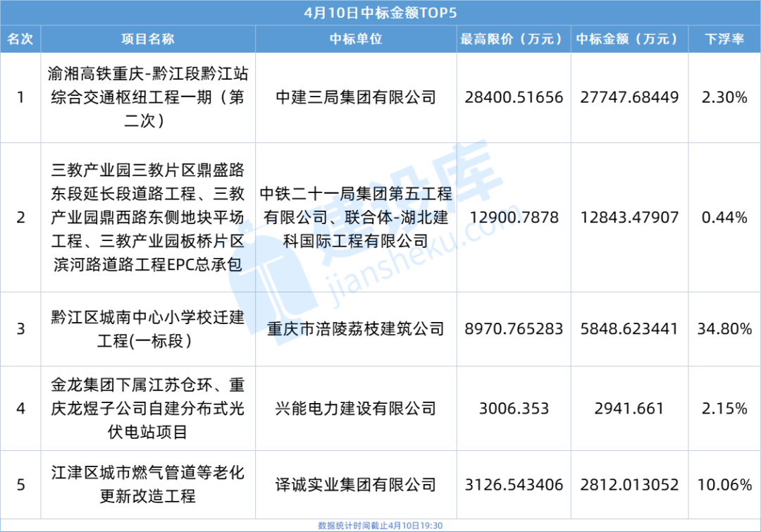Click the 最高限价（万元） header

pos(514,39)
